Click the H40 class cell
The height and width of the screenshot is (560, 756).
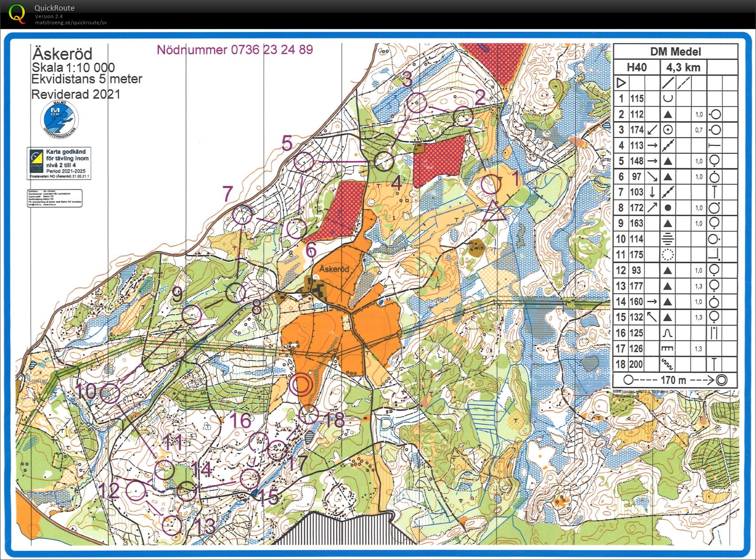click(637, 67)
